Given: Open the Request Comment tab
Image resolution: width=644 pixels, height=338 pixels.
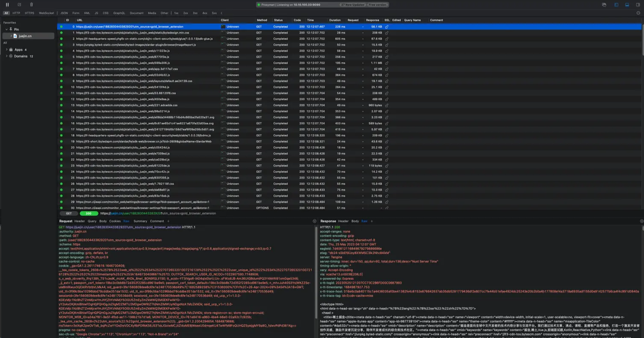Looking at the screenshot, I should (157, 221).
